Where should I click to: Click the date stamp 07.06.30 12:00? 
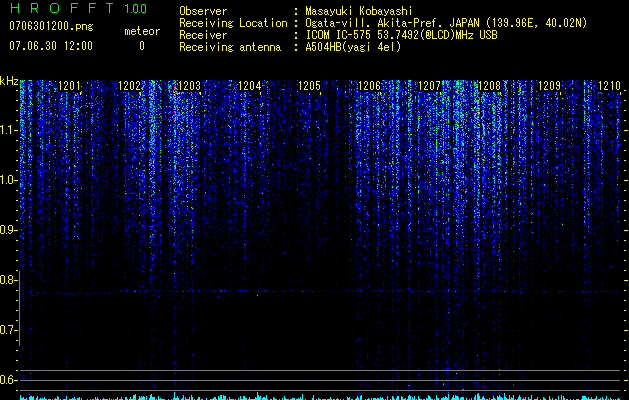pos(51,46)
